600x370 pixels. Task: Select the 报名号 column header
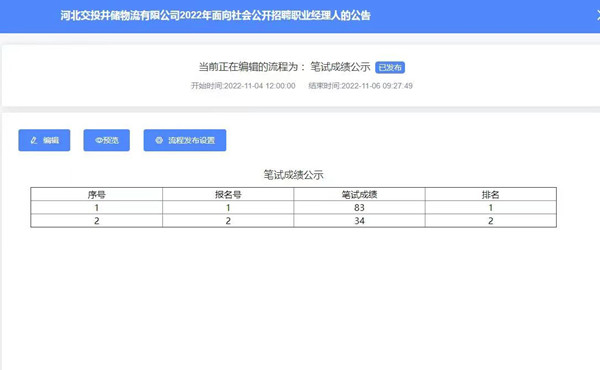click(228, 194)
